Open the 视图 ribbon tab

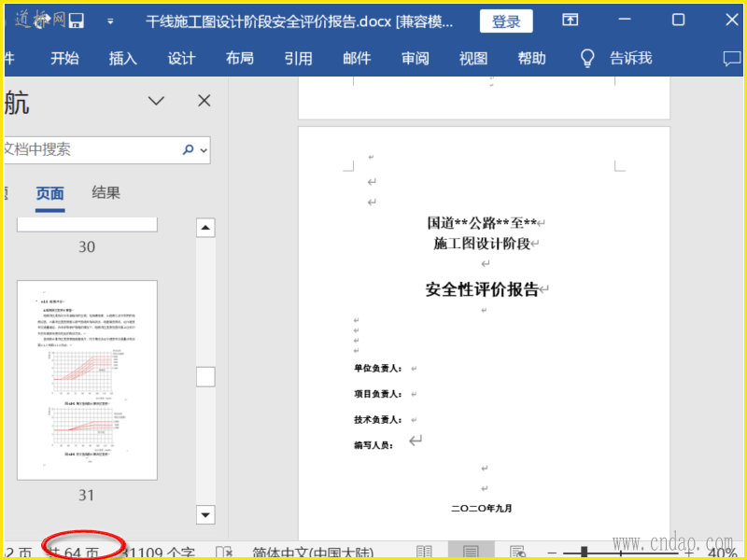pos(473,59)
